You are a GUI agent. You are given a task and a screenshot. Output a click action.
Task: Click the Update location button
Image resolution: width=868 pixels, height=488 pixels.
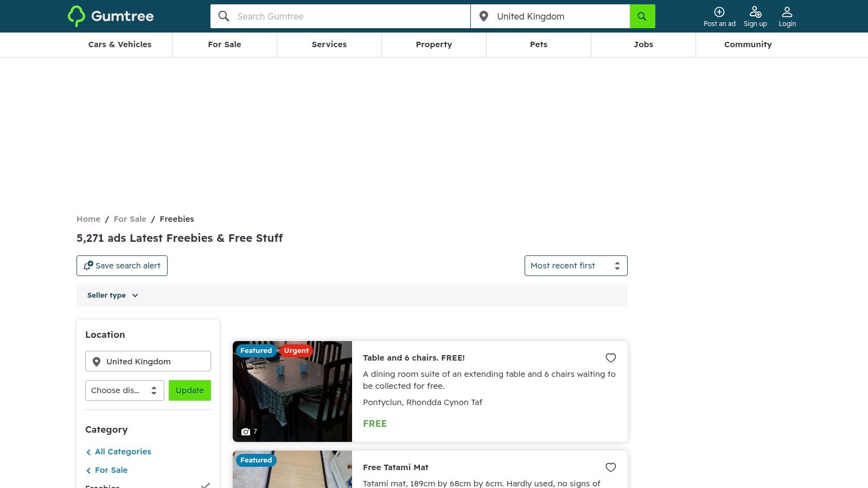pos(189,390)
